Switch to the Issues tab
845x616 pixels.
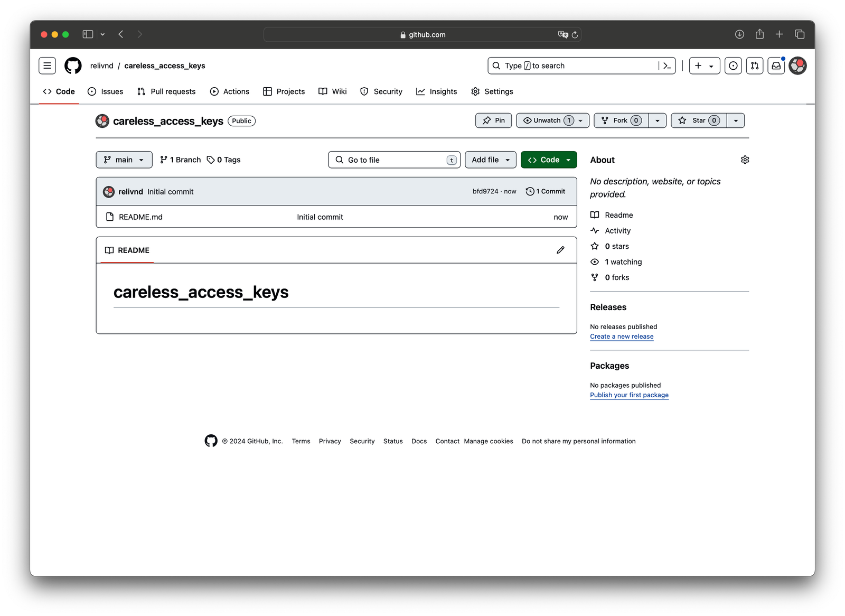[x=106, y=91]
